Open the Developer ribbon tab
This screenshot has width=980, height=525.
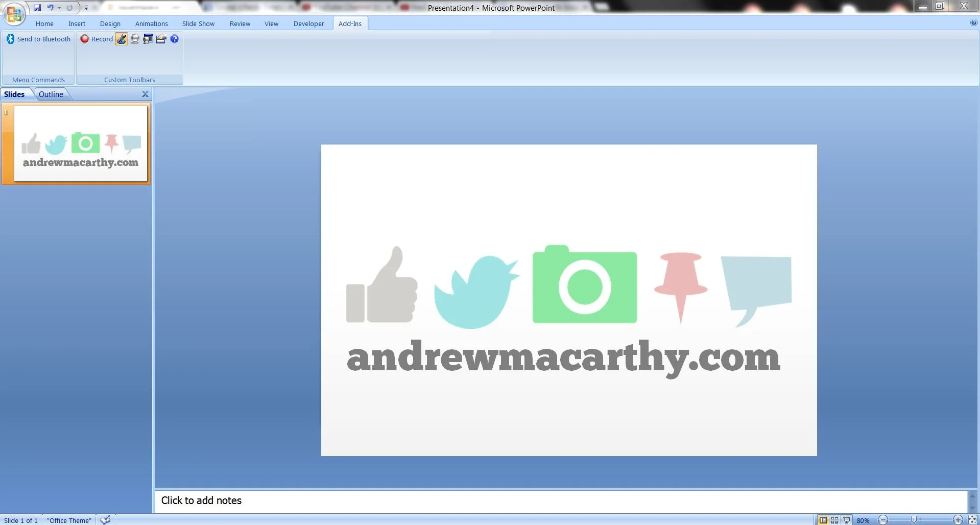pyautogui.click(x=309, y=23)
